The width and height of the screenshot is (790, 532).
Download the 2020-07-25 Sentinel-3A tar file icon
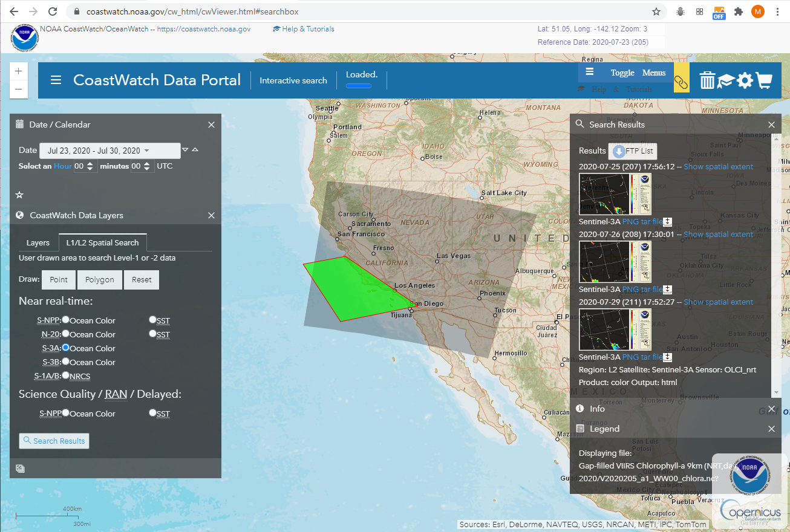point(667,222)
